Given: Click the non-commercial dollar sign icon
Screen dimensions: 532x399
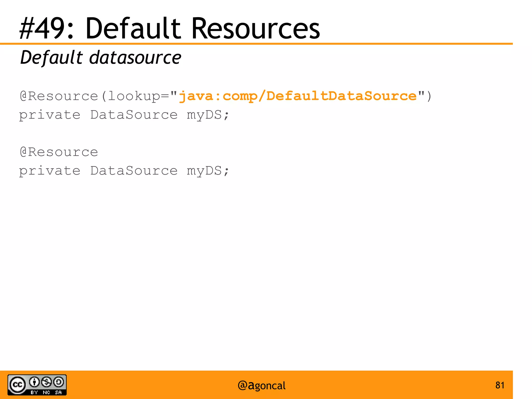Looking at the screenshot, I should point(46,382).
